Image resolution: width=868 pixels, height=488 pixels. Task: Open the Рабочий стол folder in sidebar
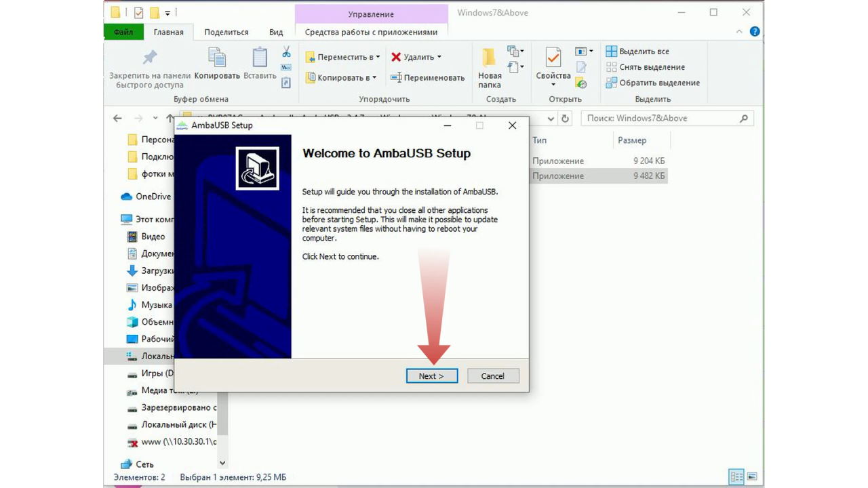150,339
